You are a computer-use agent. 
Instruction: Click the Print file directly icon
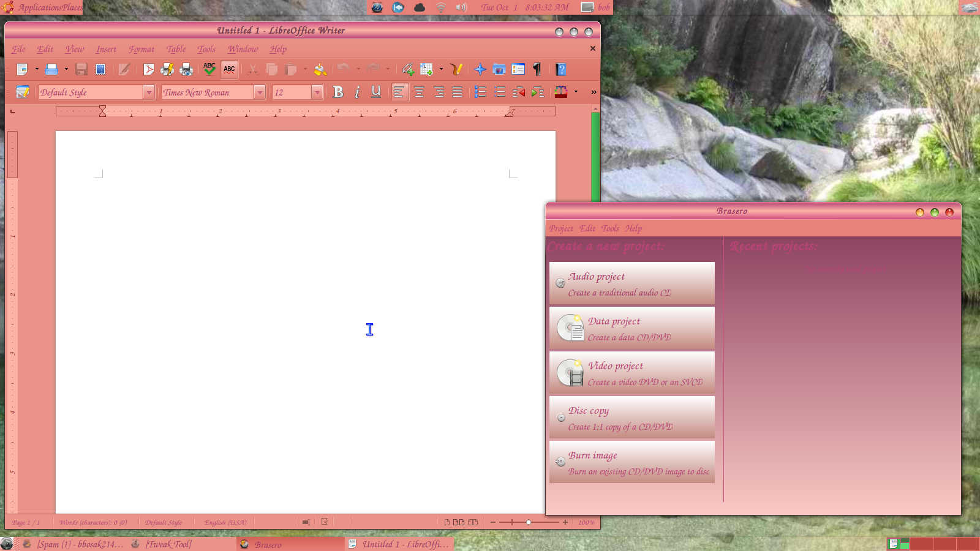coord(167,69)
